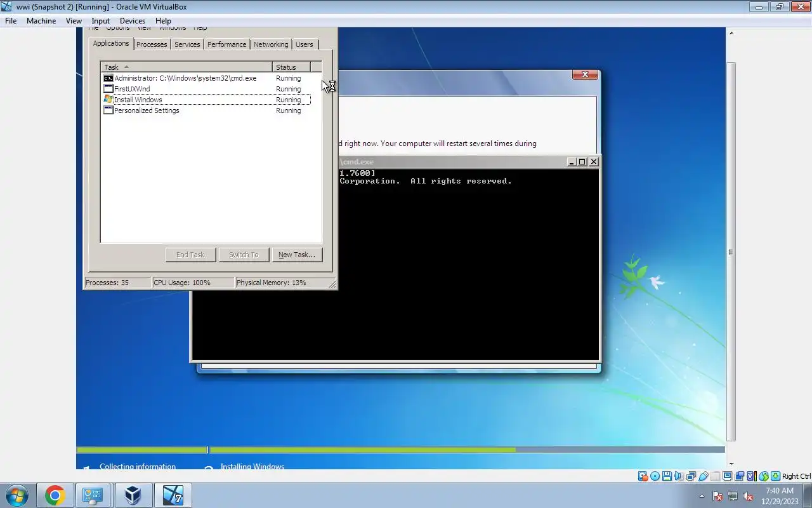Screen dimensions: 812x508
Task: Click the Task Manager resize grip corner
Action: (x=332, y=284)
